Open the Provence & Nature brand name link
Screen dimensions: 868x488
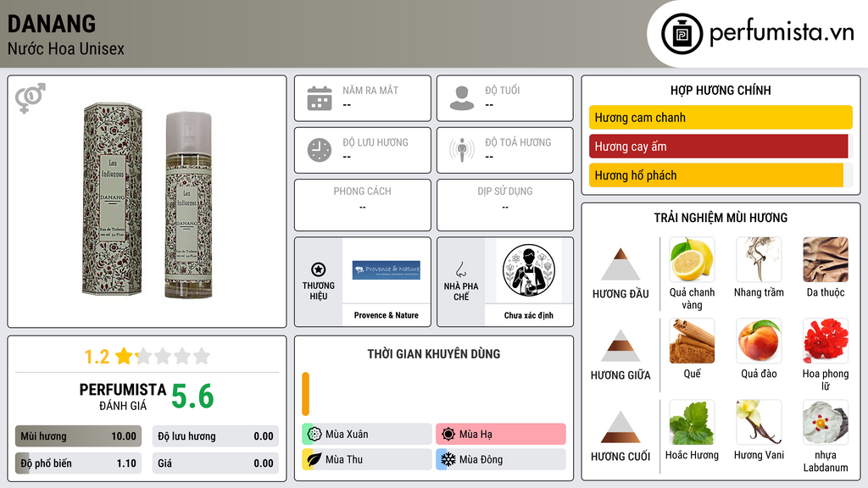pyautogui.click(x=387, y=315)
